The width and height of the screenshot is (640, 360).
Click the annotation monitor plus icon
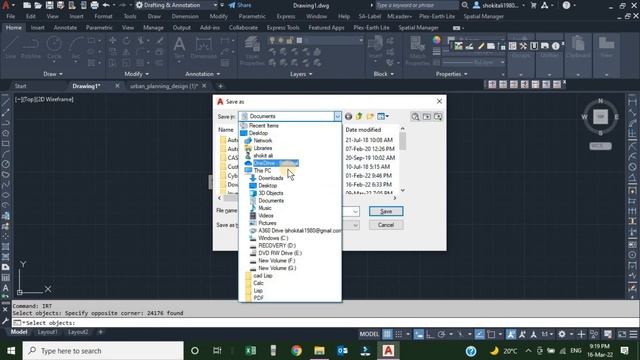[x=582, y=334]
